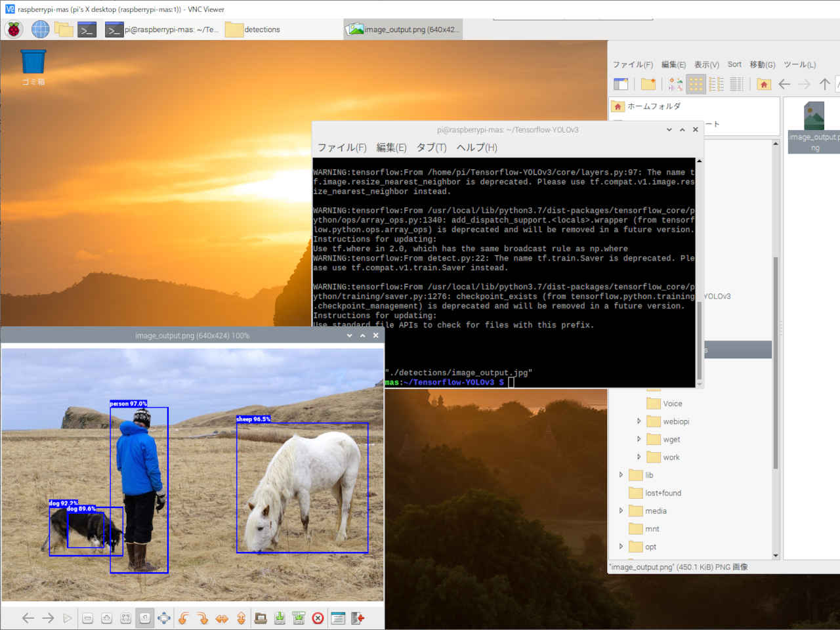Select the image_output.png file thumbnail
Viewport: 840px width, 630px height.
tap(814, 127)
